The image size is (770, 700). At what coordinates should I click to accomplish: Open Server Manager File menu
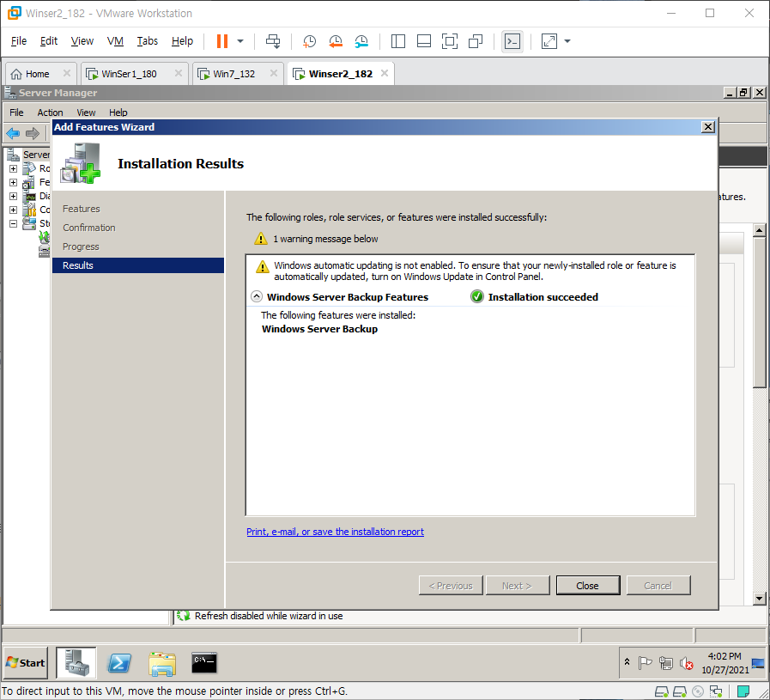pos(16,113)
